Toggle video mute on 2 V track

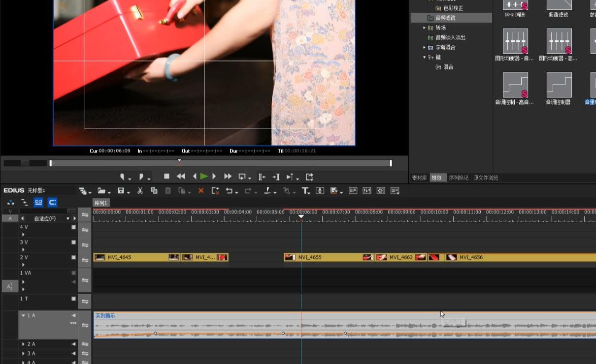click(x=74, y=257)
